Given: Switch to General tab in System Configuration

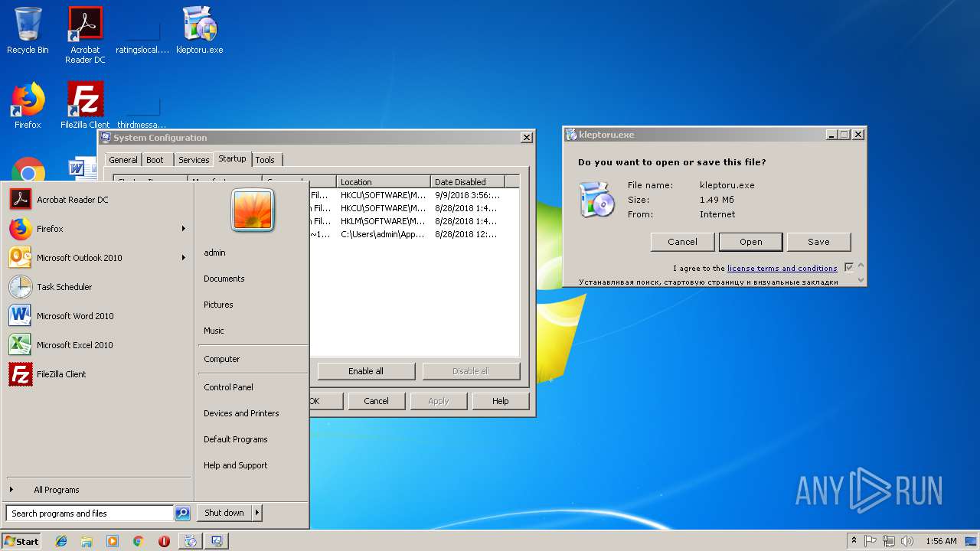Looking at the screenshot, I should click(x=123, y=160).
